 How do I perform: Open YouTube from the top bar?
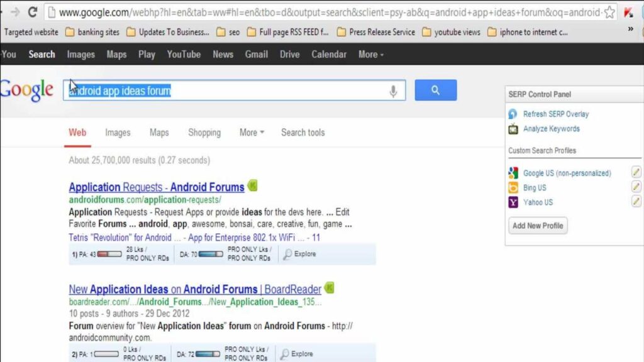click(x=184, y=55)
